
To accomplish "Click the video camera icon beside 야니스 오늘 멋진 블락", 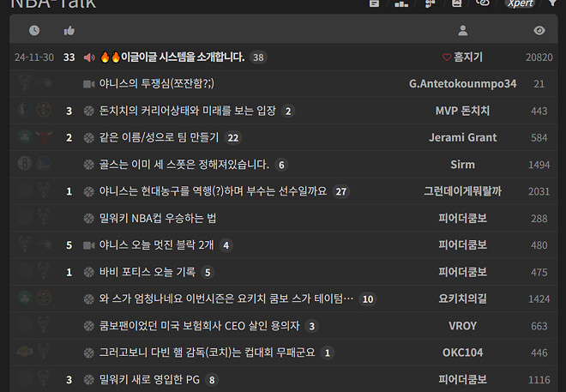I will coord(89,245).
